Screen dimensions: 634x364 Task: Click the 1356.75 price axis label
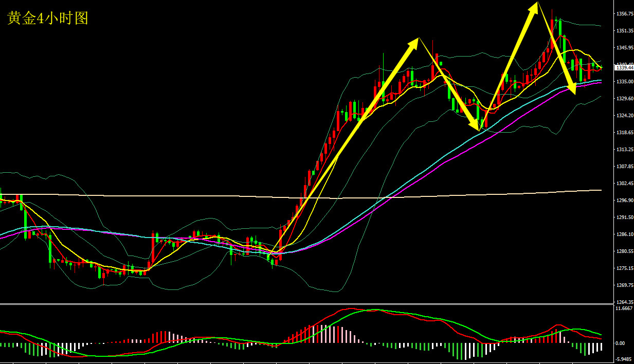(x=625, y=14)
